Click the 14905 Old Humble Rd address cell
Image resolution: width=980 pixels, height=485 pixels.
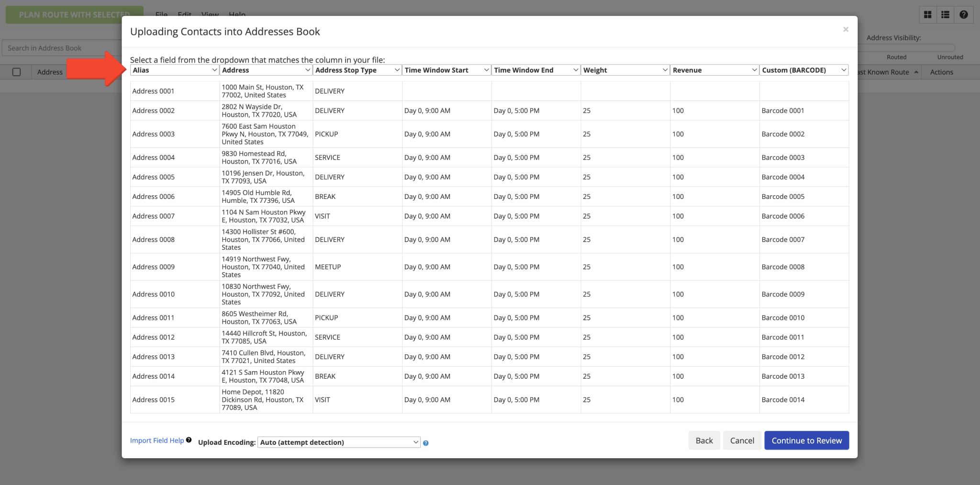tap(266, 197)
